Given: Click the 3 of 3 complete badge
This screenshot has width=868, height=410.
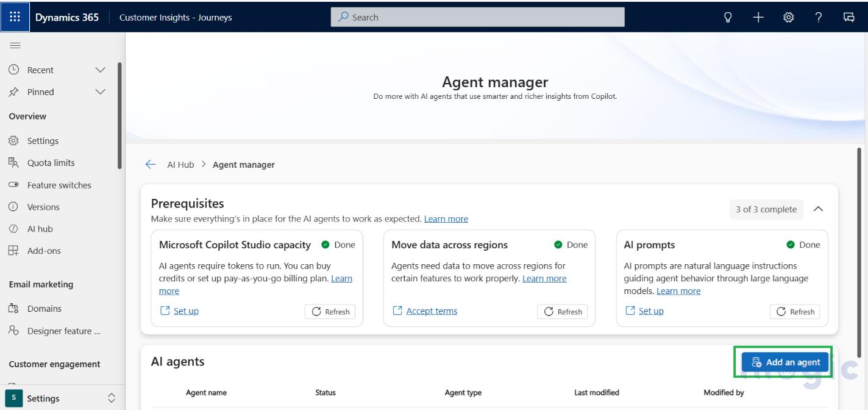Looking at the screenshot, I should point(766,209).
